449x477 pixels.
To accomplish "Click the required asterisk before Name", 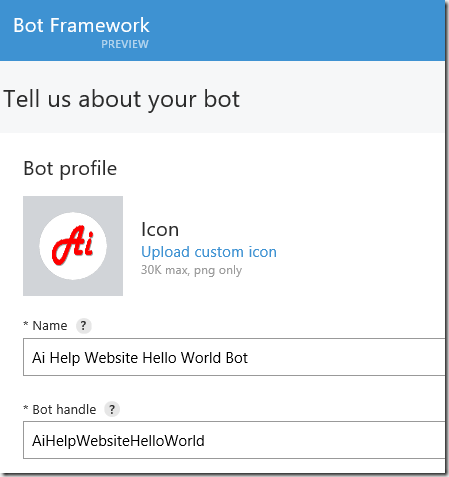I will 26,324.
